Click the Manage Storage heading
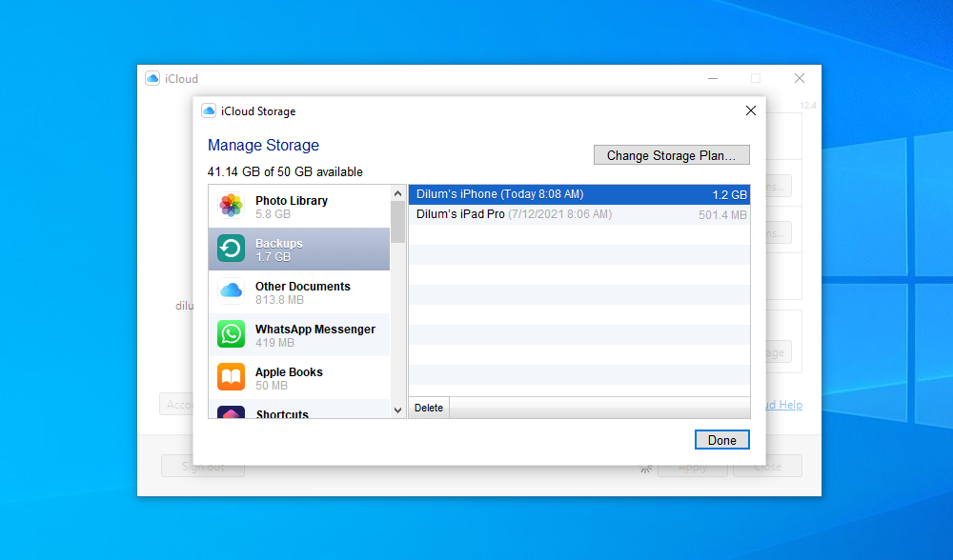Screen dimensions: 953x560 (x=263, y=145)
